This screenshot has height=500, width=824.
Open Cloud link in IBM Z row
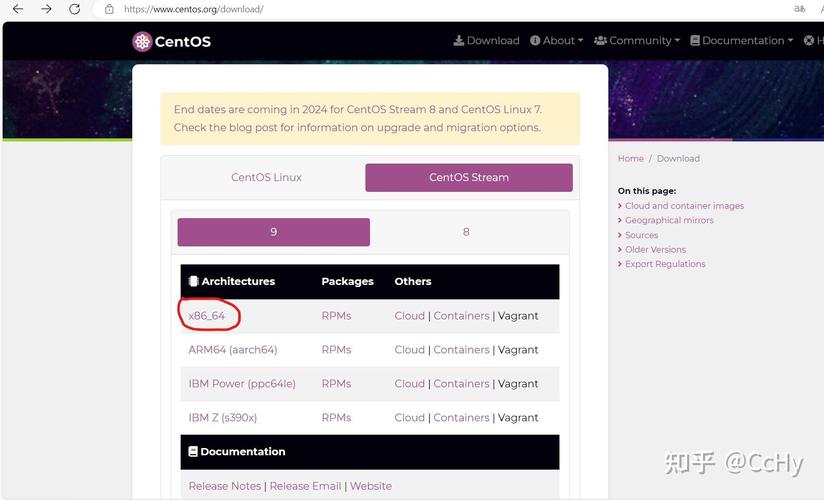(409, 417)
